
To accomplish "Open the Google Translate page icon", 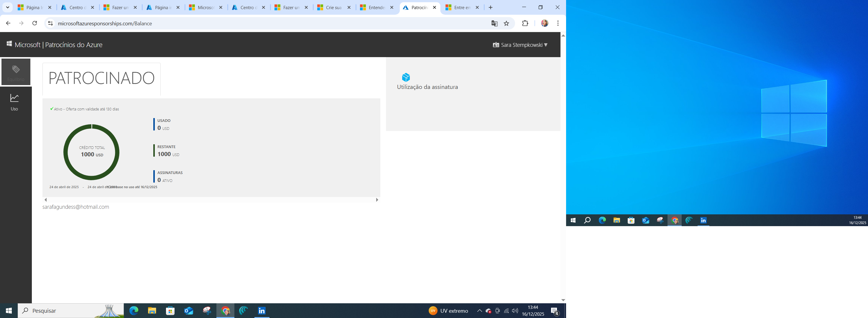I will [x=494, y=23].
